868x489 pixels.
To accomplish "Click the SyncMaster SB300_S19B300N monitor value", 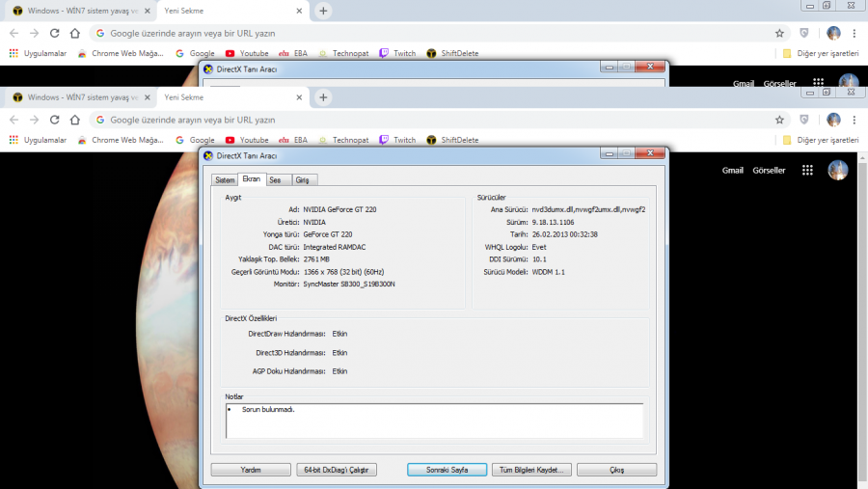I will [x=349, y=285].
